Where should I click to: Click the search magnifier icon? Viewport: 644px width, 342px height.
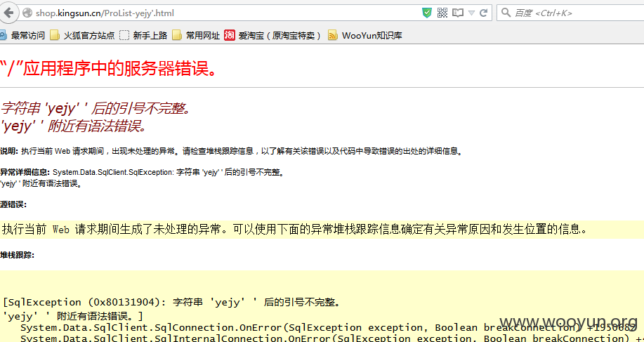click(x=506, y=13)
